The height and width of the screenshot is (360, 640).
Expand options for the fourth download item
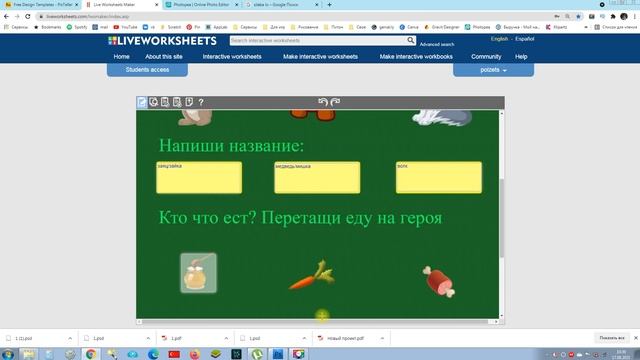304,338
